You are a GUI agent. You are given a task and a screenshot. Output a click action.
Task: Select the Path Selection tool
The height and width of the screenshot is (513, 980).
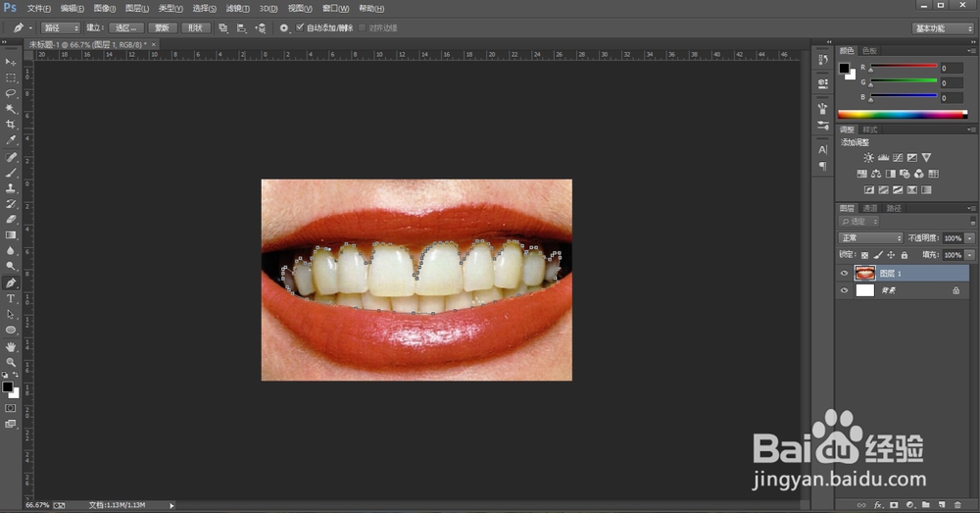(11, 314)
